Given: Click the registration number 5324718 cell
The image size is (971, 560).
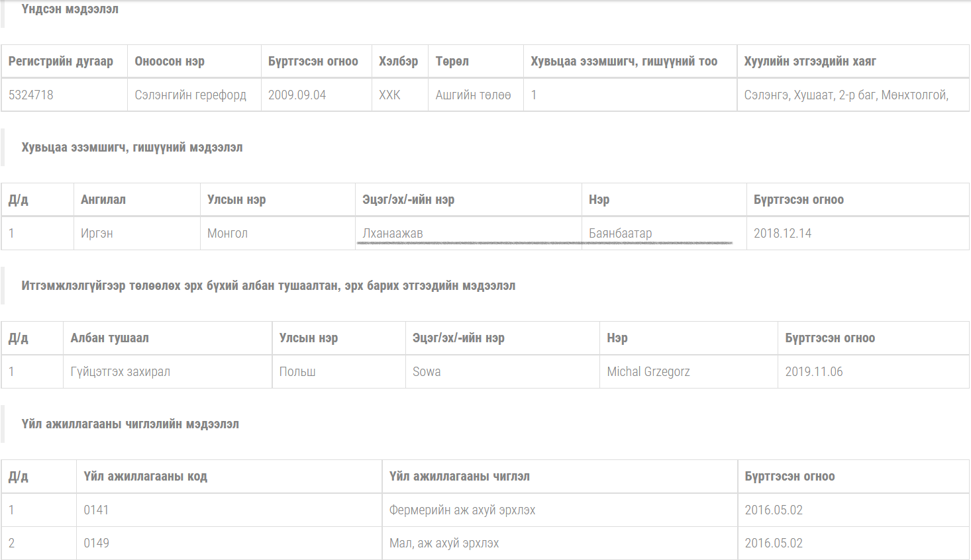Looking at the screenshot, I should click(x=31, y=95).
